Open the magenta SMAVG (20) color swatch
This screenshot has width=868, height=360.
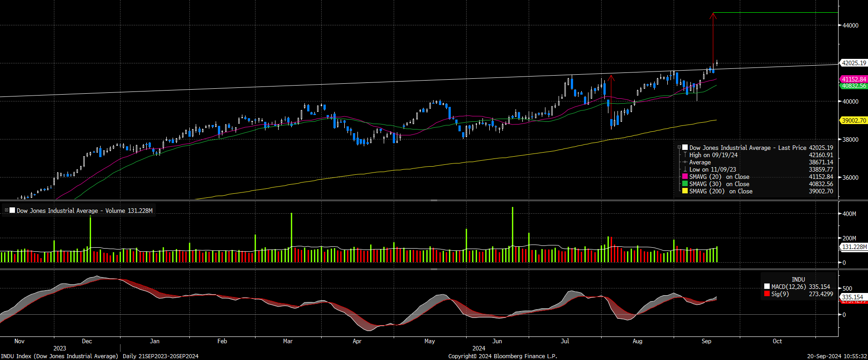click(x=685, y=177)
